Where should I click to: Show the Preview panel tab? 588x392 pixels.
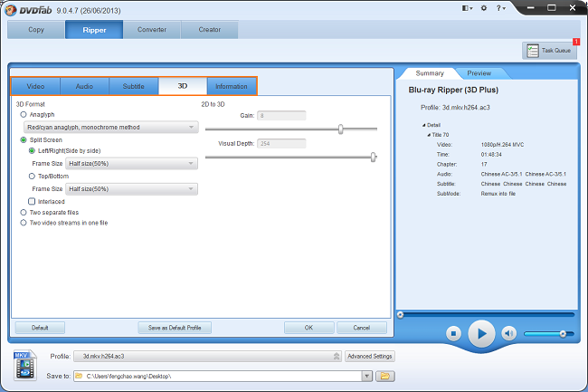pyautogui.click(x=479, y=73)
